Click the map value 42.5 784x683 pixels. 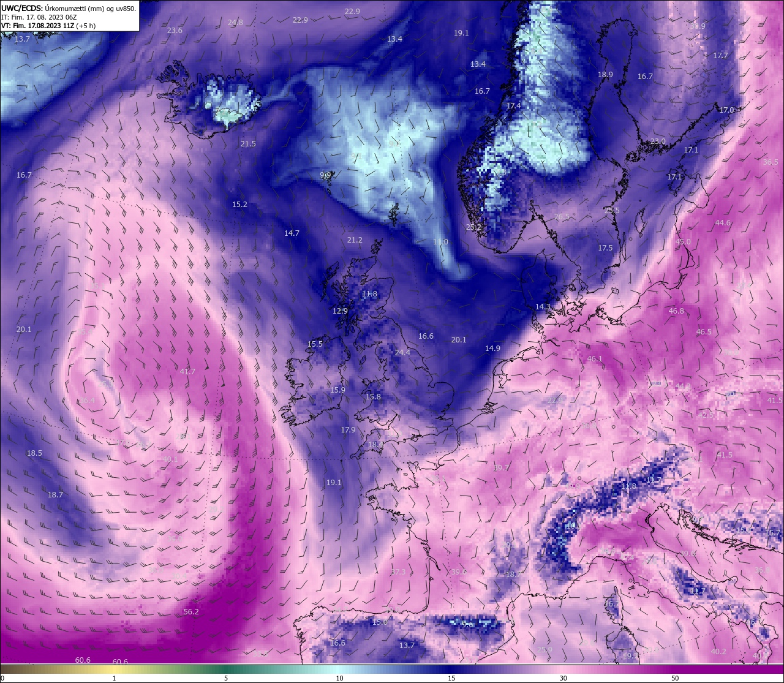tap(706, 415)
